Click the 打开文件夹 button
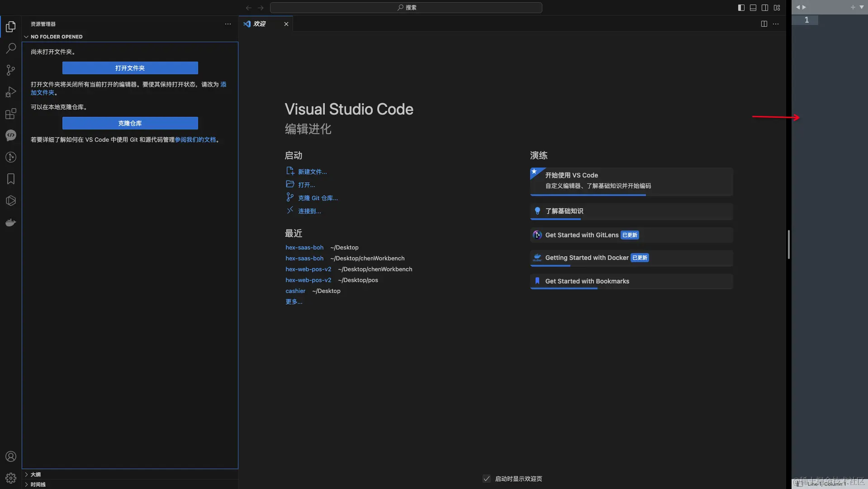The width and height of the screenshot is (868, 489). click(x=130, y=68)
